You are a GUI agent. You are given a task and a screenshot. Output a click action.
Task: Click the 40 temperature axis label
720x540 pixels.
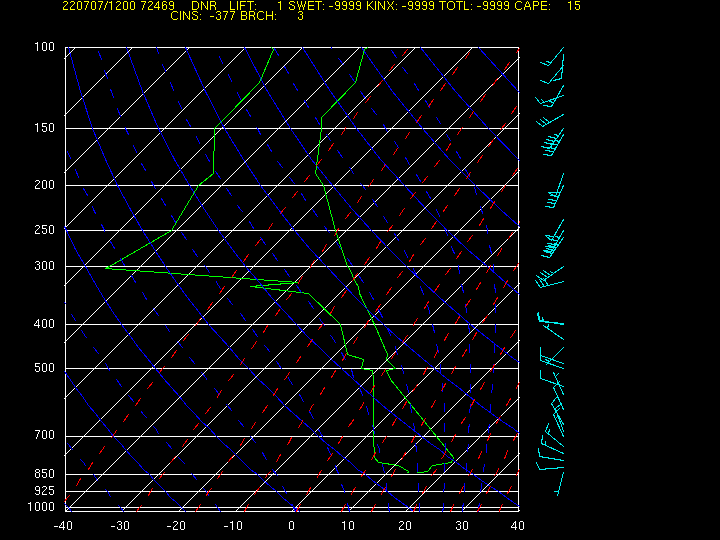click(518, 526)
